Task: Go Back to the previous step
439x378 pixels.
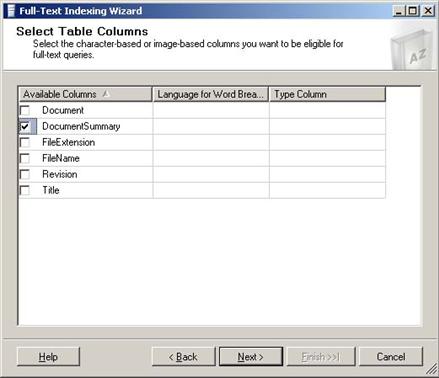Action: pyautogui.click(x=184, y=357)
